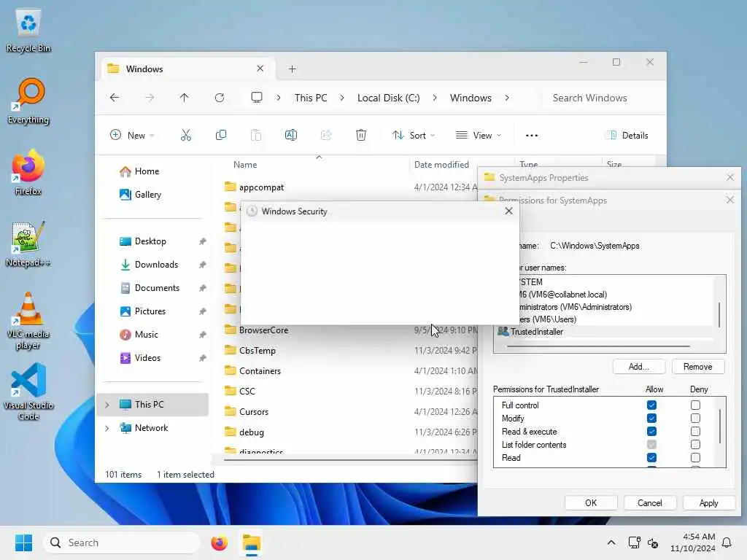Image resolution: width=747 pixels, height=560 pixels.
Task: Toggle Allow for Modify
Action: (651, 418)
